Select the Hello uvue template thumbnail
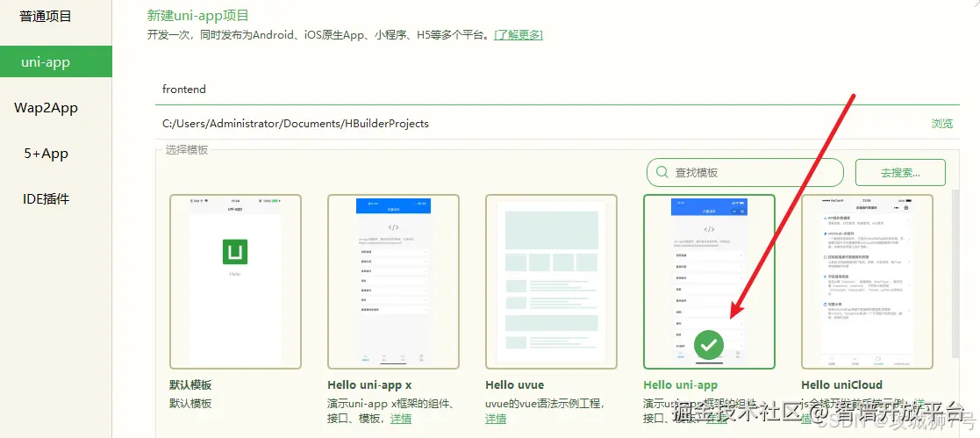The width and height of the screenshot is (980, 438). (x=551, y=282)
